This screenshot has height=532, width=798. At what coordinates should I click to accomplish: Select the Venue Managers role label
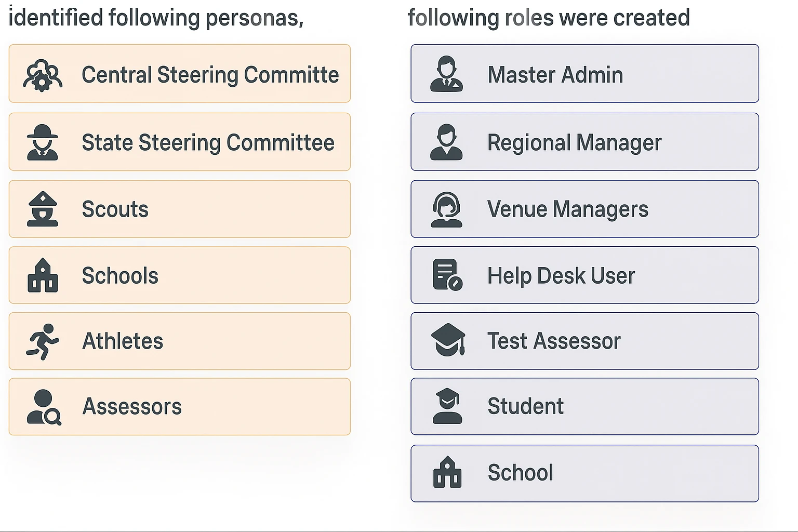(567, 209)
